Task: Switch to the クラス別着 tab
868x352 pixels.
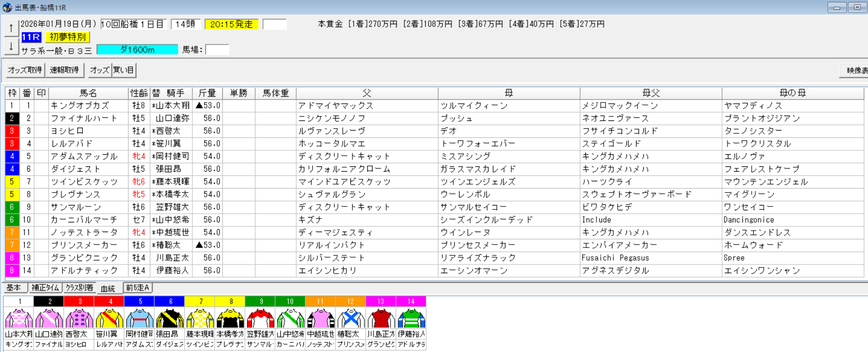Action: [79, 288]
